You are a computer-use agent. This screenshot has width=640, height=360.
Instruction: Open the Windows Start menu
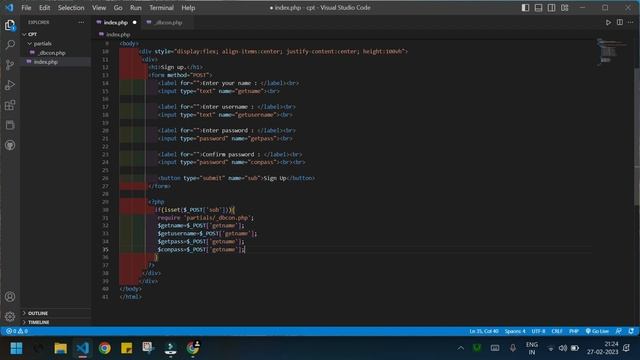click(16, 348)
